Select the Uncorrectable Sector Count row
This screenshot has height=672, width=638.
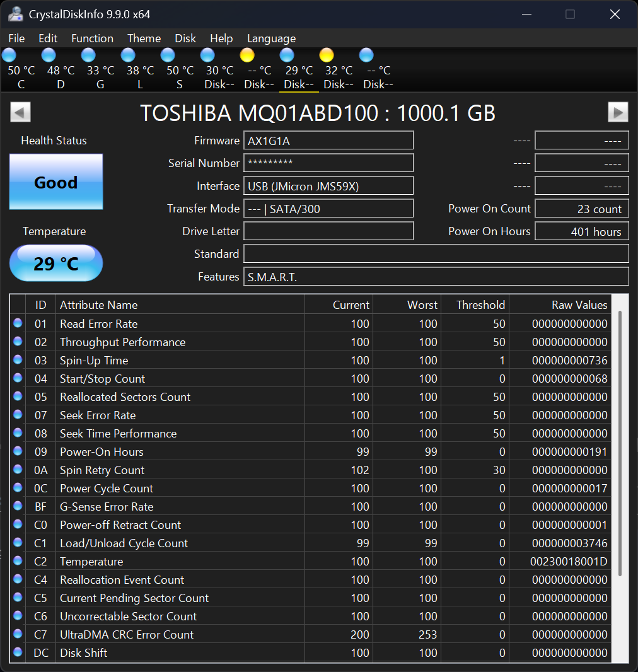click(x=311, y=616)
